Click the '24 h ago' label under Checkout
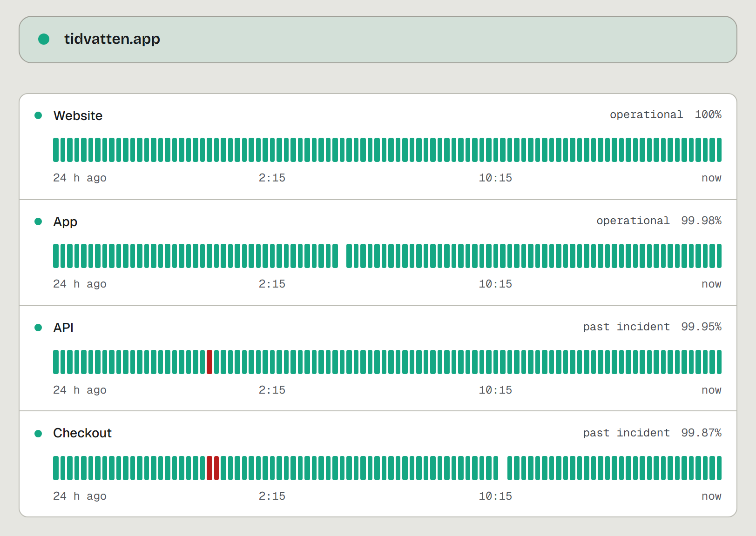 80,496
